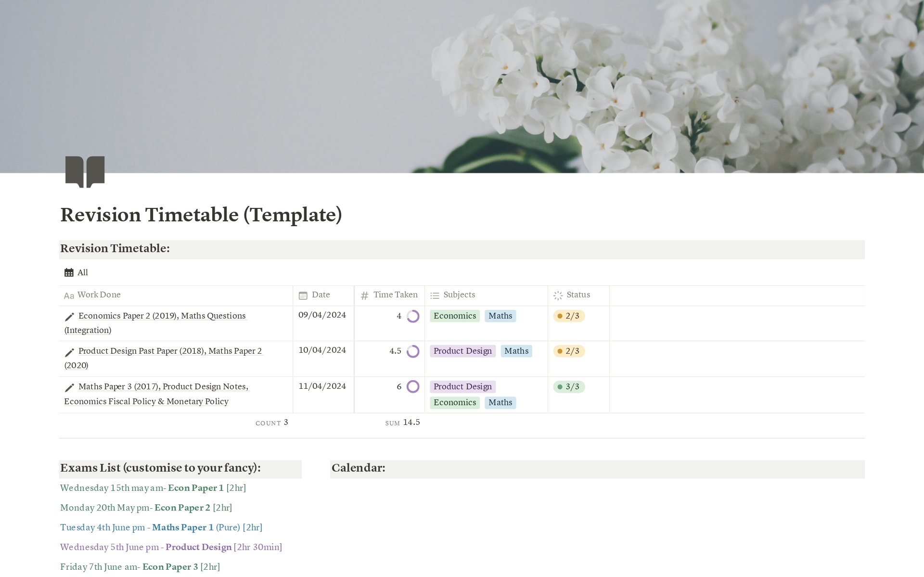Open Work Done column header menu

coord(99,295)
